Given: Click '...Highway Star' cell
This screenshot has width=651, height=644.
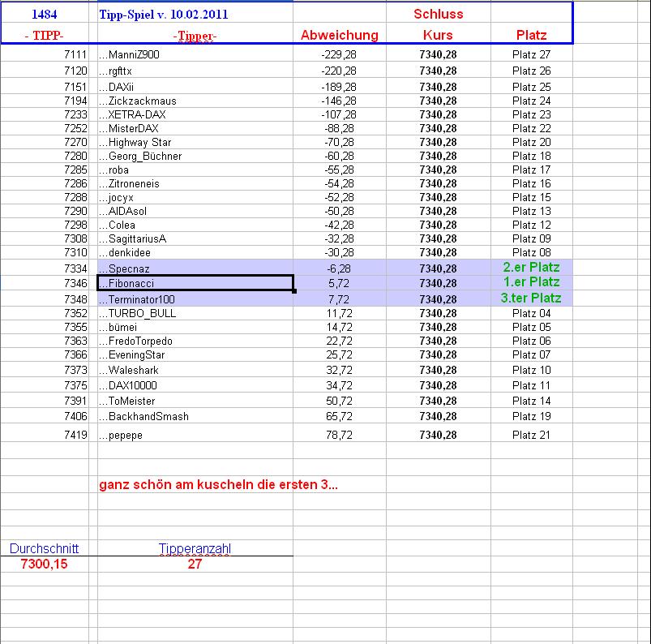Looking at the screenshot, I should coord(195,142).
